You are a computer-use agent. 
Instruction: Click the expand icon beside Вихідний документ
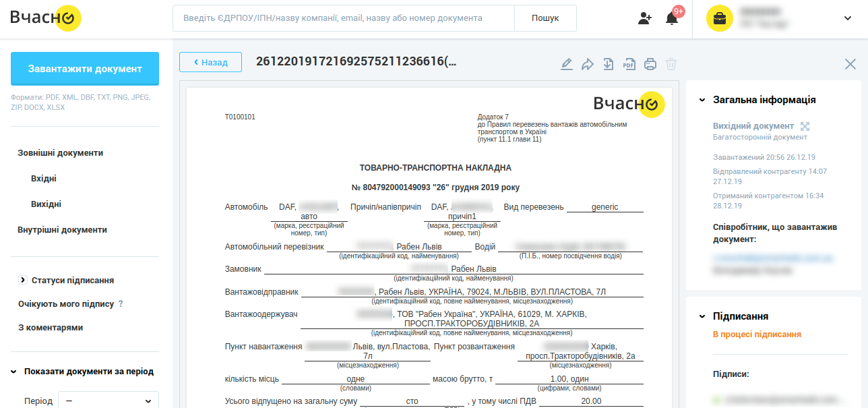click(x=805, y=126)
